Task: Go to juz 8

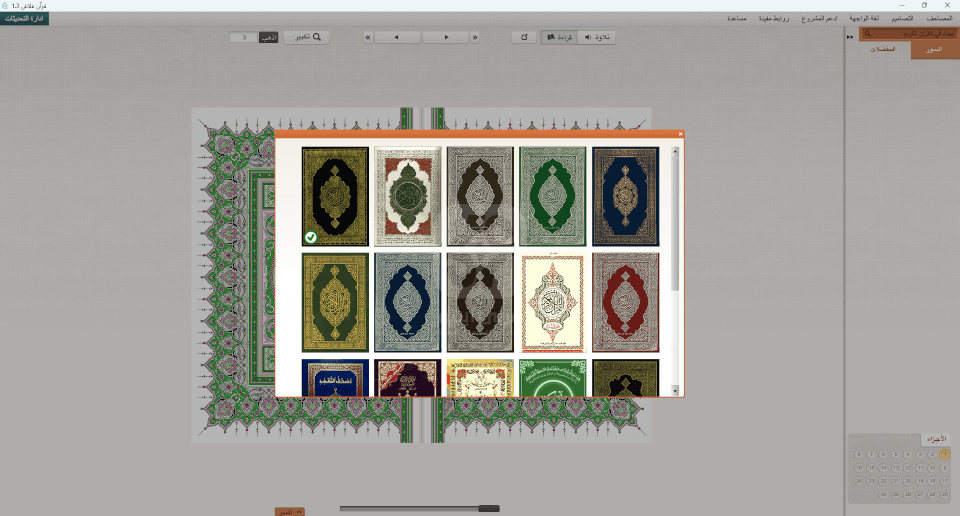Action: (x=858, y=454)
